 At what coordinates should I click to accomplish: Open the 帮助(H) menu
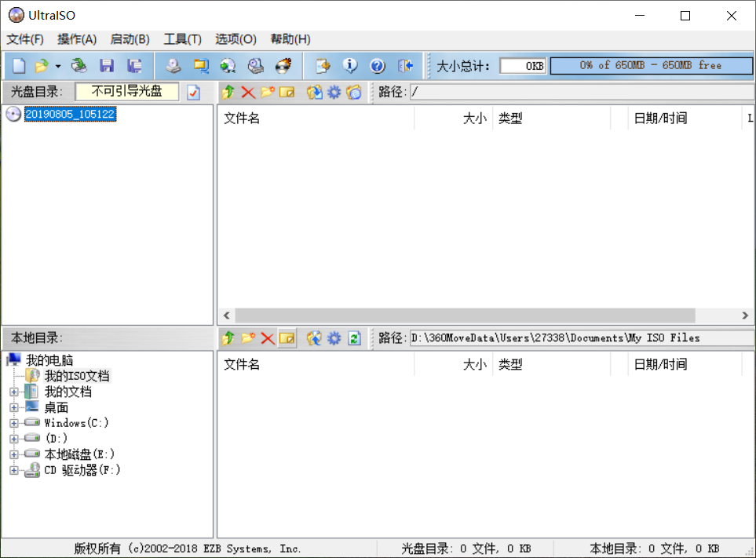coord(290,39)
